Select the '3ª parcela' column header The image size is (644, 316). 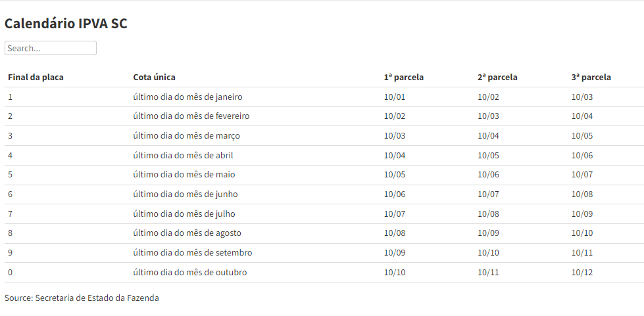pyautogui.click(x=591, y=78)
